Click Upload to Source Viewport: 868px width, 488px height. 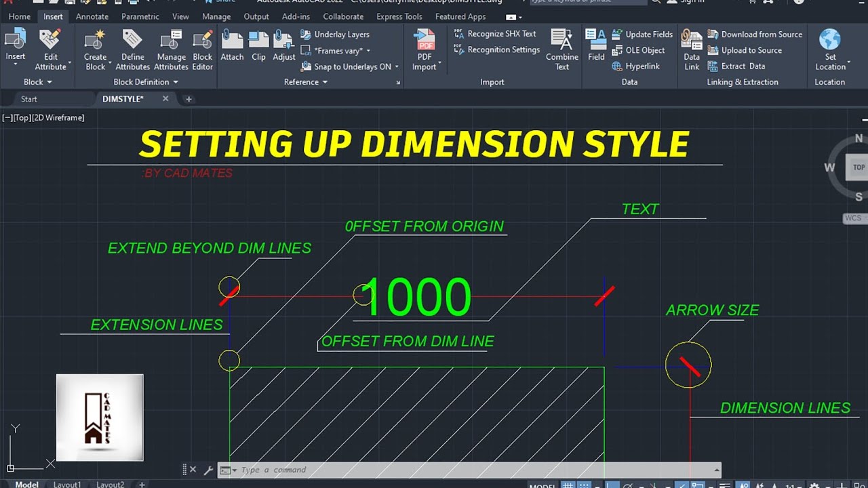pos(745,50)
